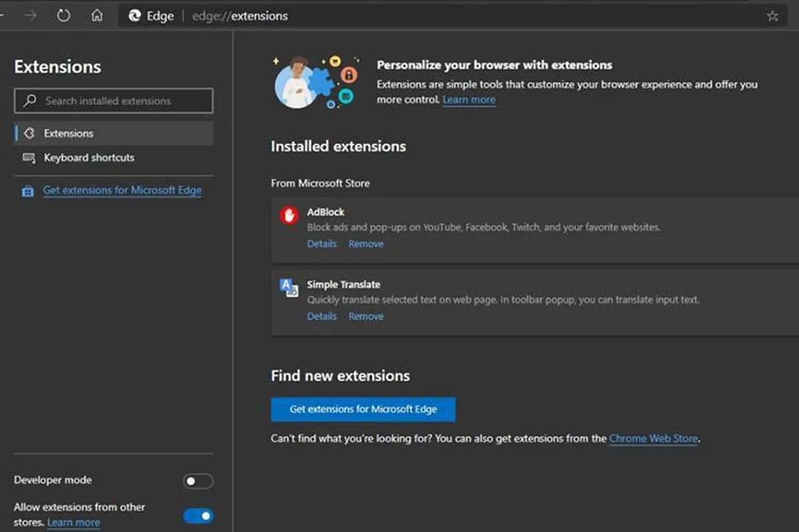Enable Developer mode toggle
Screen dimensions: 799x532
pyautogui.click(x=198, y=481)
